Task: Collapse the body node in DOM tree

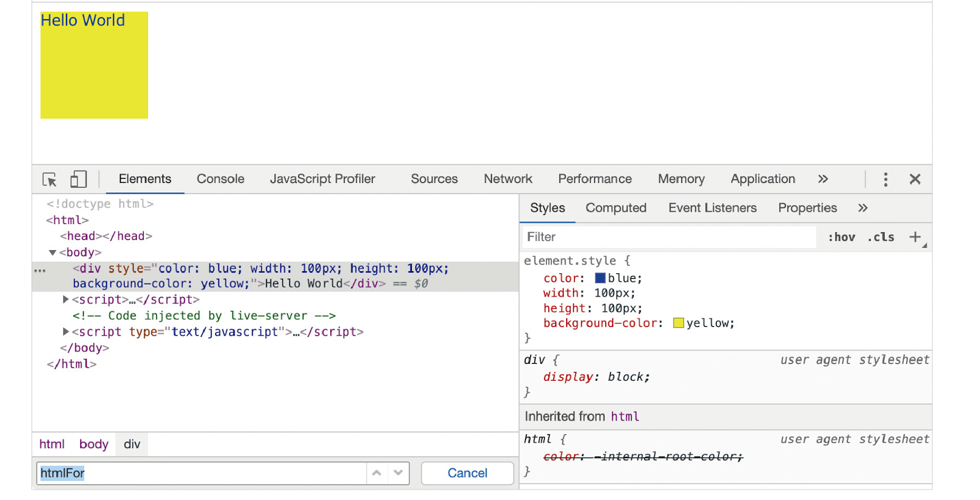Action: pyautogui.click(x=52, y=253)
